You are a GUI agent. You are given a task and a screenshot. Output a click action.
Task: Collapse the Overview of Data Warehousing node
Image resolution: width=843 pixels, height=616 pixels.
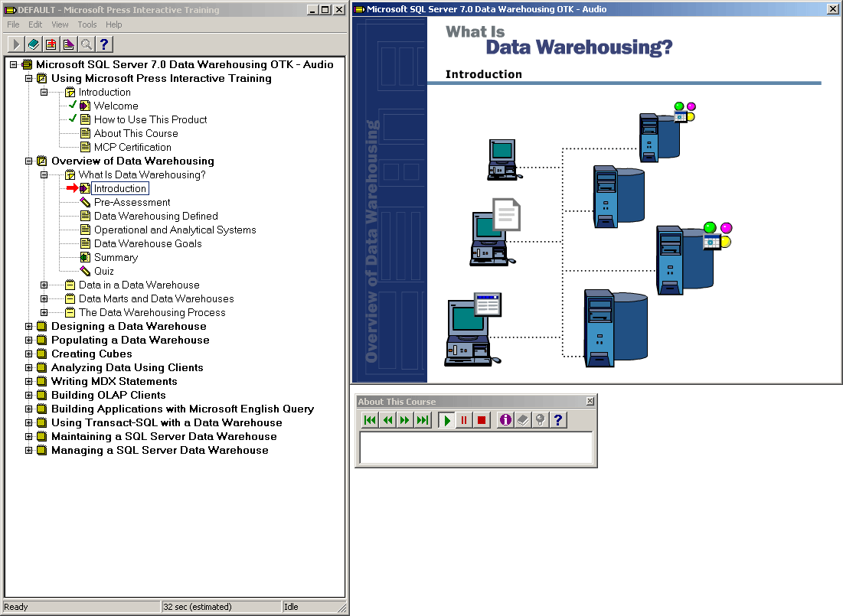29,161
